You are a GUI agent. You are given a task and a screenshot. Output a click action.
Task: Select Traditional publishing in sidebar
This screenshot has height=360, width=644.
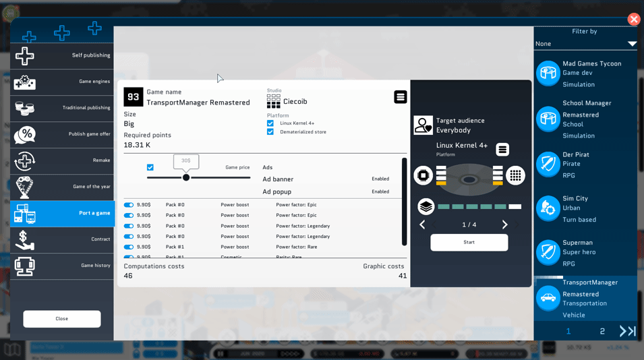62,108
